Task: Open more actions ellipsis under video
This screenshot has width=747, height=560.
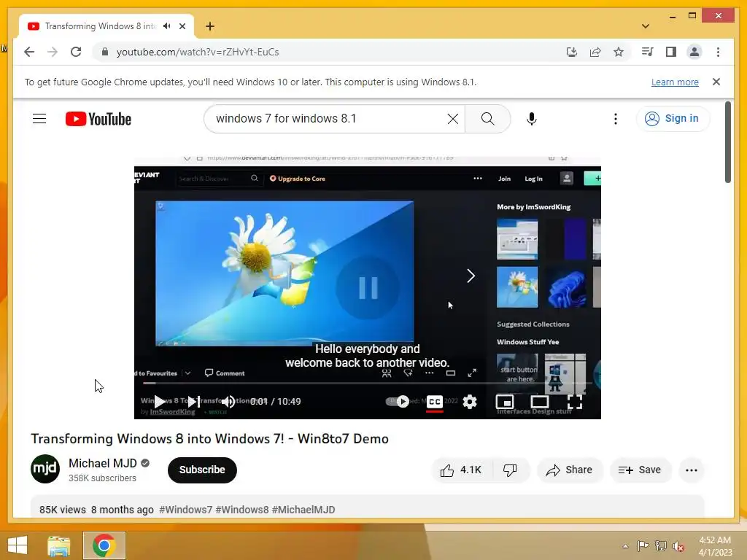Action: (692, 470)
